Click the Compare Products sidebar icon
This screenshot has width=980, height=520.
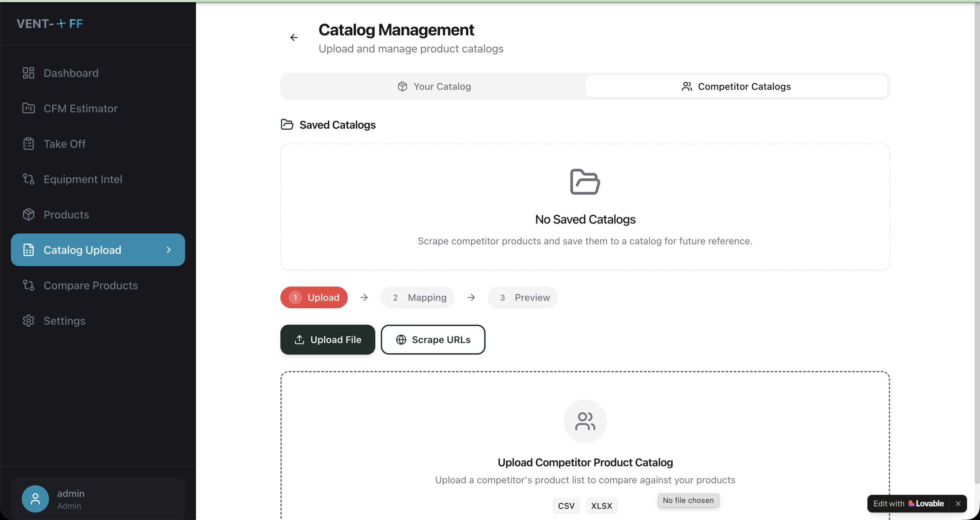coord(29,285)
